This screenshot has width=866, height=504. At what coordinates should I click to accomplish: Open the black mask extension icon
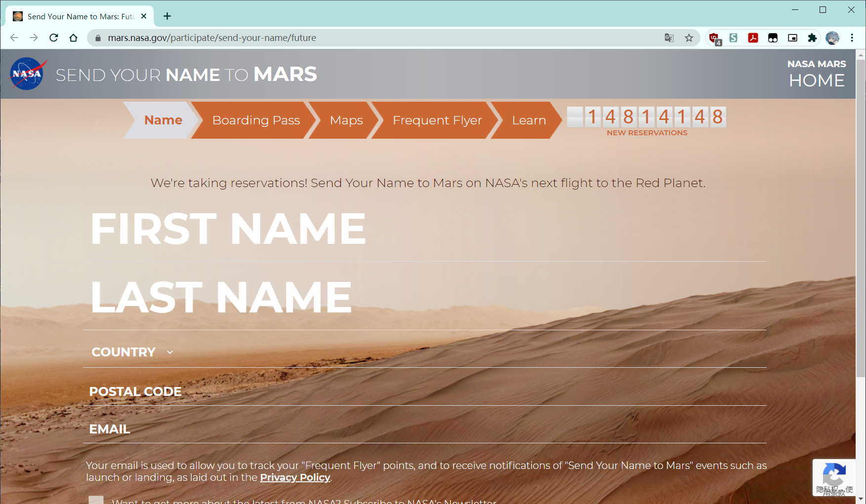[x=773, y=38]
